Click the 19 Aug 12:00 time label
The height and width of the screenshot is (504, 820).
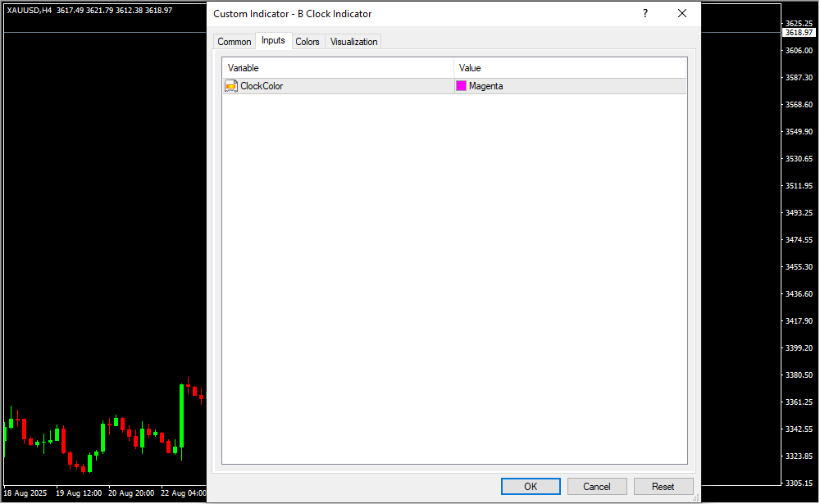click(x=79, y=493)
